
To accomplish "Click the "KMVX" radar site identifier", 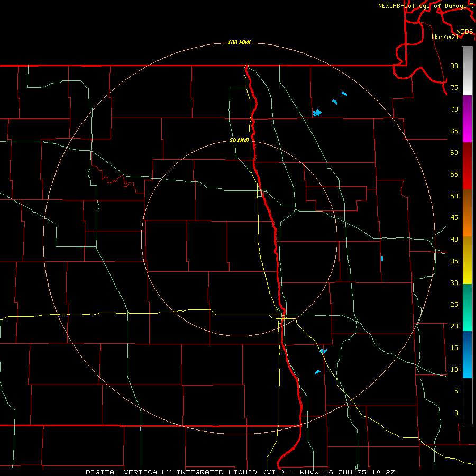I will tap(310, 472).
